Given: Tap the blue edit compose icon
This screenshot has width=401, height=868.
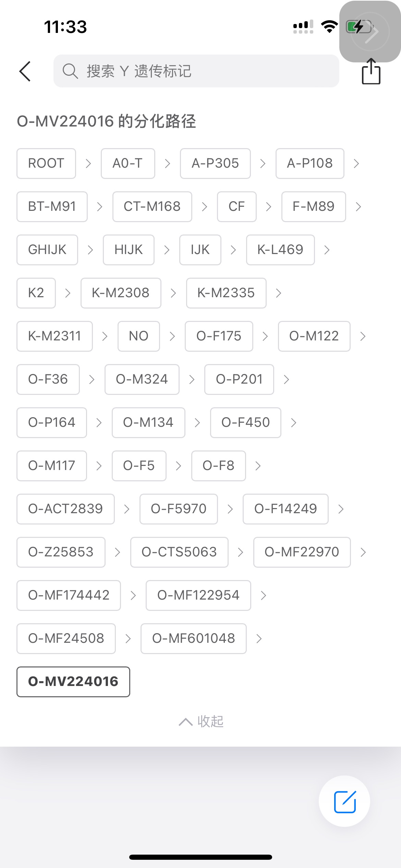Looking at the screenshot, I should [345, 802].
